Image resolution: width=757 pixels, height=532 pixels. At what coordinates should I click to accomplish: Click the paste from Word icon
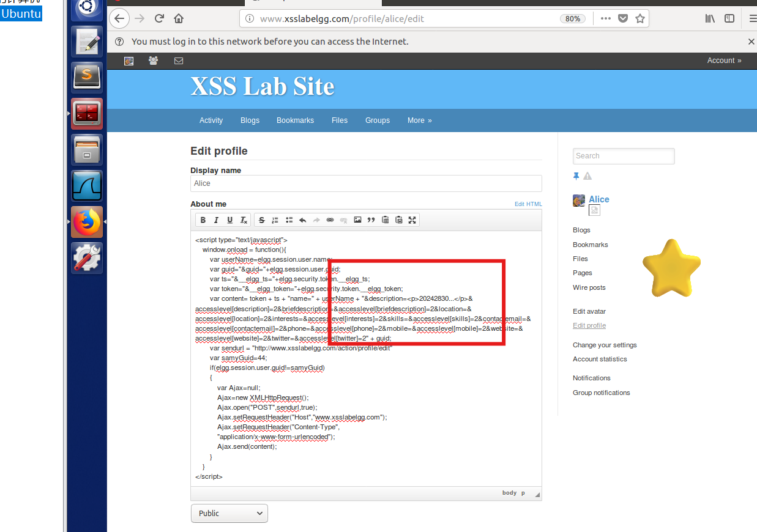398,220
